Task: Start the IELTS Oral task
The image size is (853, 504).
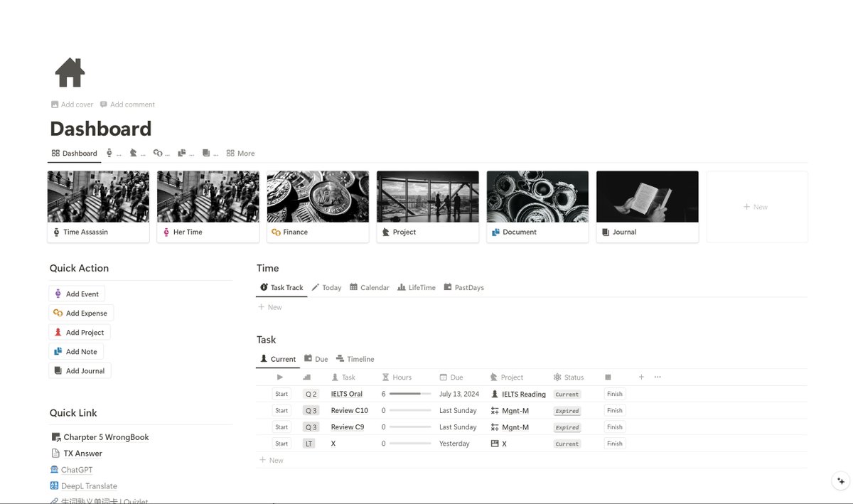Action: (281, 394)
